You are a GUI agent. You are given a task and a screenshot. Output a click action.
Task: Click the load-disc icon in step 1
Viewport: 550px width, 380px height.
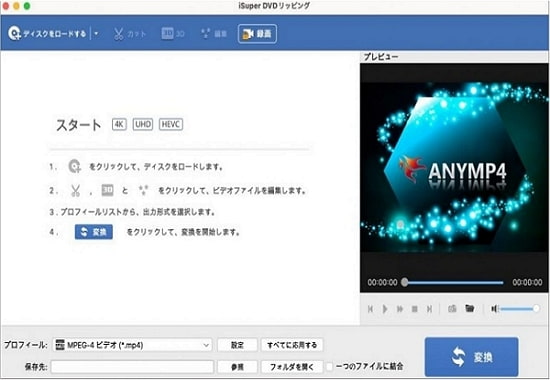tap(74, 166)
